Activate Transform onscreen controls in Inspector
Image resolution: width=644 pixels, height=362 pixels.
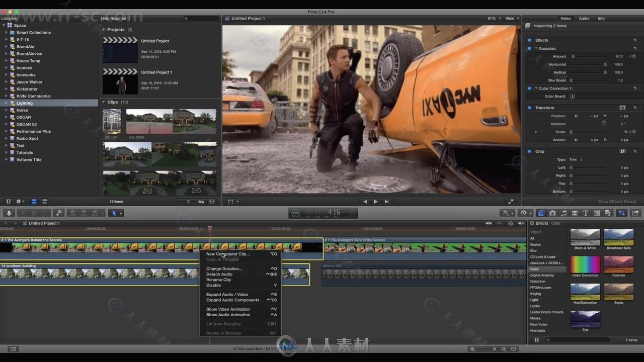tap(622, 108)
